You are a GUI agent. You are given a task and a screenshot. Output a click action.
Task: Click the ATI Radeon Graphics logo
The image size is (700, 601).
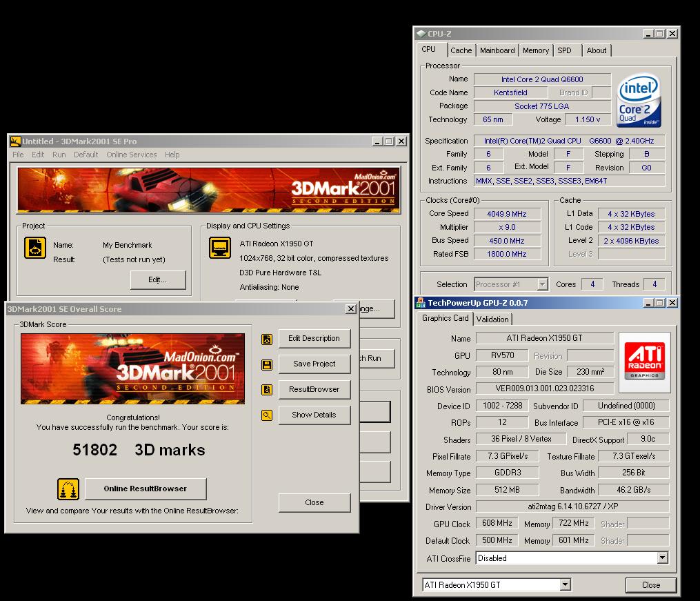pos(645,362)
